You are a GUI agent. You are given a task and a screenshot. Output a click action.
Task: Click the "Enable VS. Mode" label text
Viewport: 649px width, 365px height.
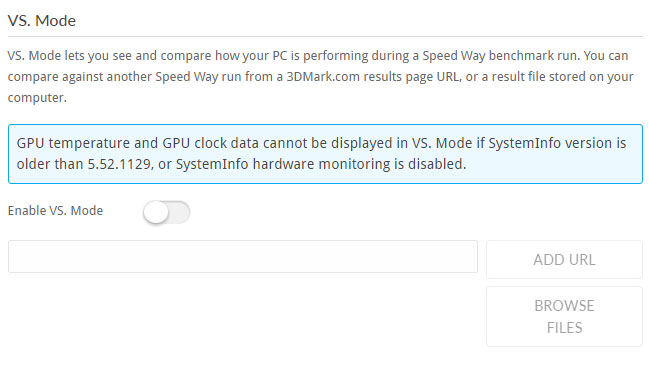[55, 211]
